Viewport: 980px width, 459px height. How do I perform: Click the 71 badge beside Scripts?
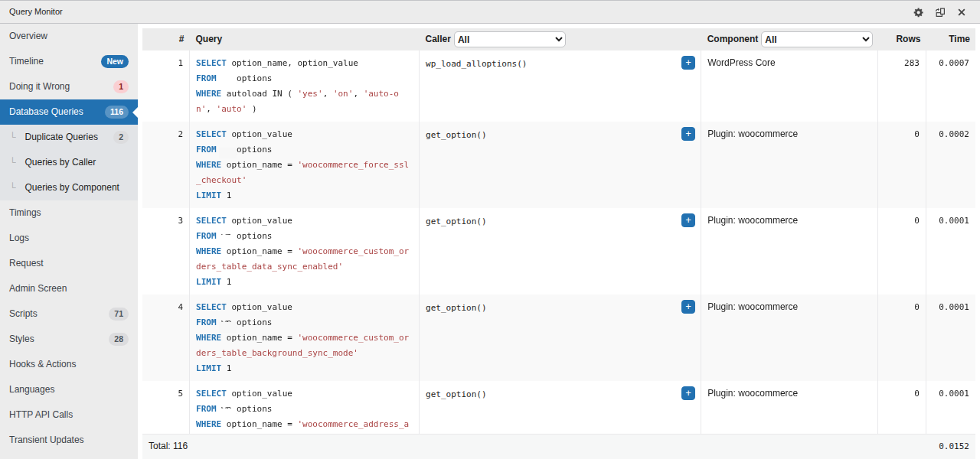pyautogui.click(x=119, y=314)
